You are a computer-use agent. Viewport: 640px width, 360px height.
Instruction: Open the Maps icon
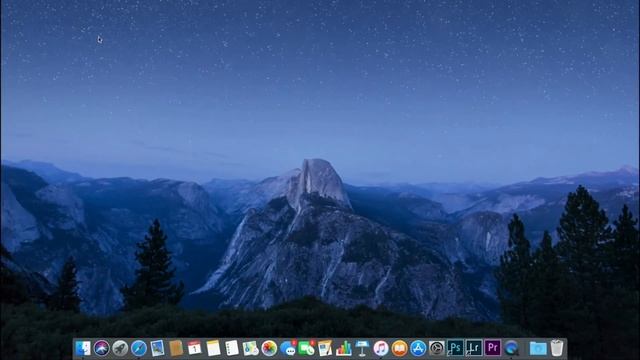click(251, 348)
